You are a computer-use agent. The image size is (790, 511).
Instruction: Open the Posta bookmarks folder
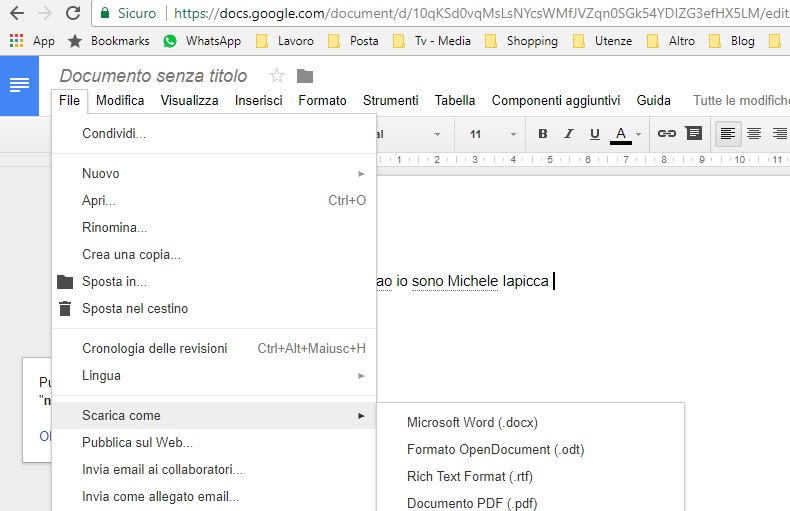click(x=353, y=41)
